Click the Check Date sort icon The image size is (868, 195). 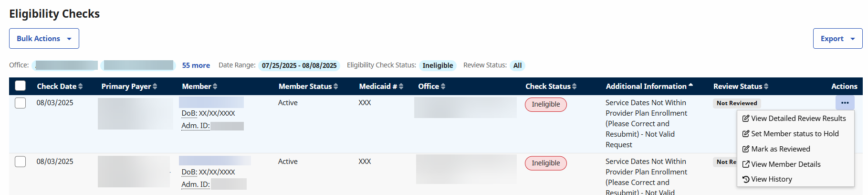pos(81,87)
